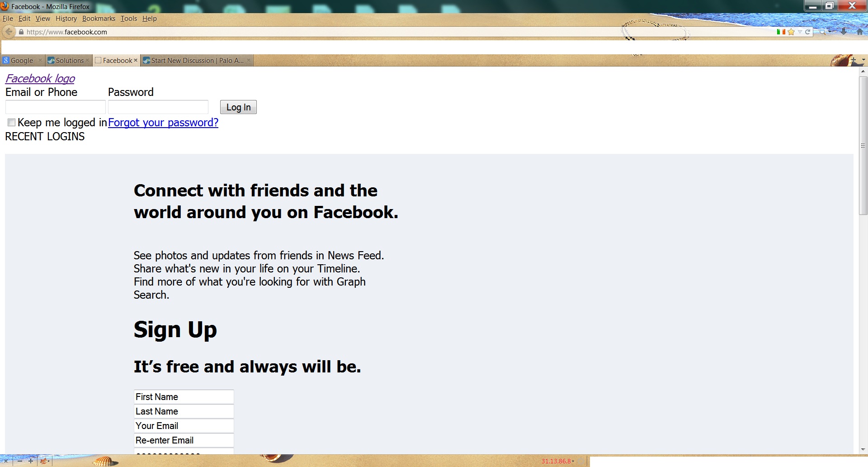The width and height of the screenshot is (868, 467).
Task: Open the list all tabs dropdown
Action: 863,60
